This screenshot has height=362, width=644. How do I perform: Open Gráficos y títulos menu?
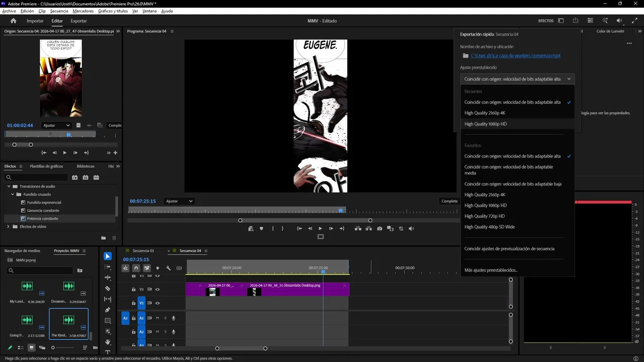click(113, 11)
